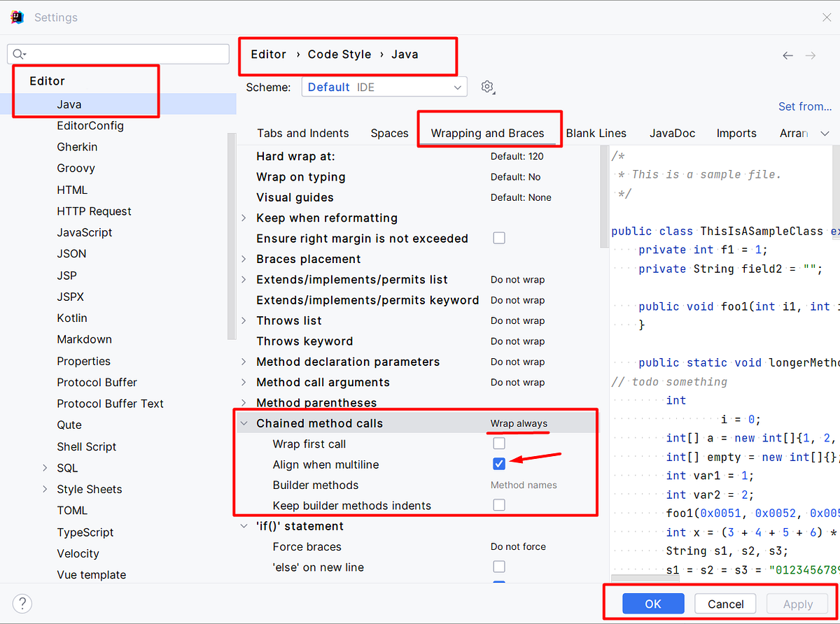Check Keep builder methods indents

pos(499,505)
